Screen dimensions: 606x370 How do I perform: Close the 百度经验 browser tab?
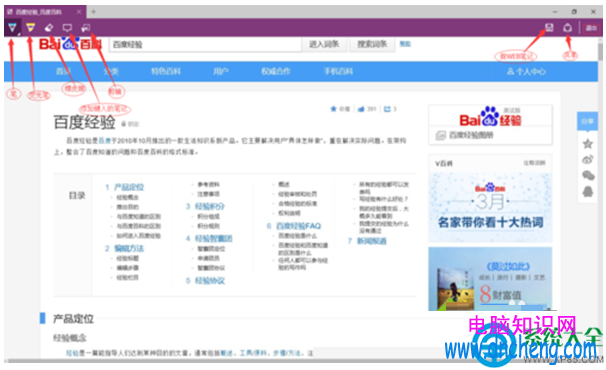(x=79, y=12)
